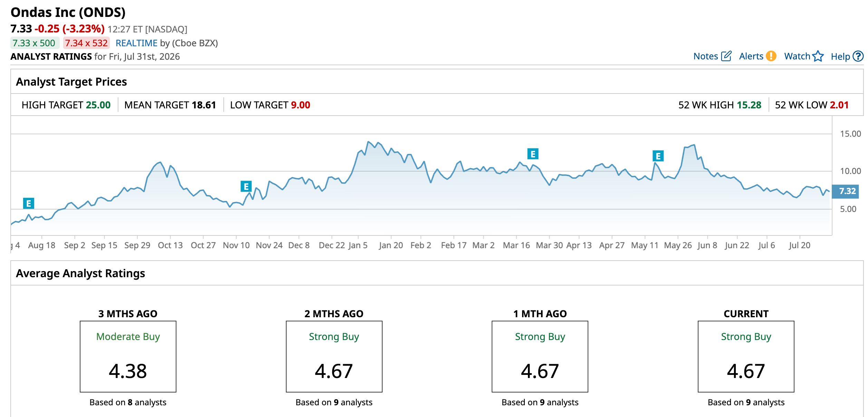This screenshot has height=417, width=868.
Task: Open the Help question mark icon
Action: 858,56
